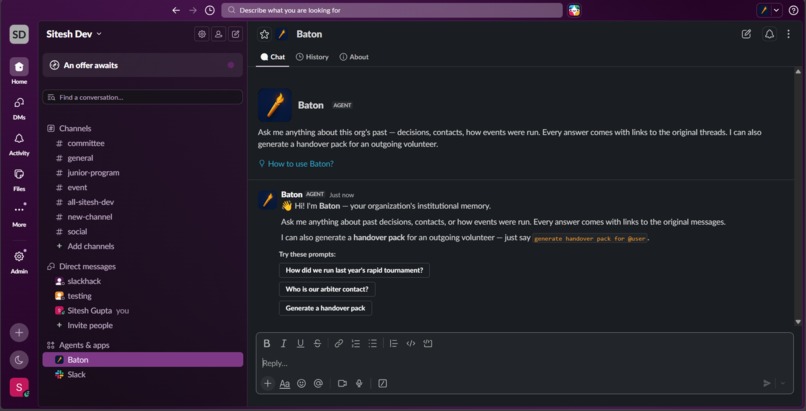Open the #junior-program channel
The image size is (806, 411).
pos(142,173)
